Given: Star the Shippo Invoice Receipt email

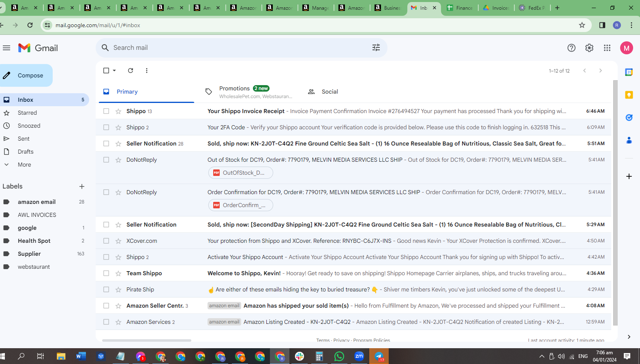Looking at the screenshot, I should [118, 111].
